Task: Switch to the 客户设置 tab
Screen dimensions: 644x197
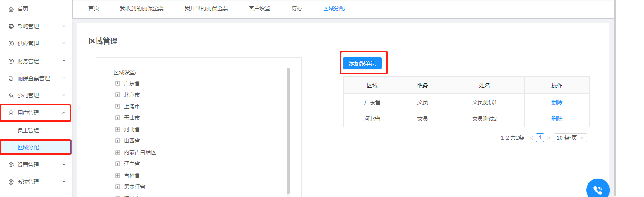Action: (259, 9)
